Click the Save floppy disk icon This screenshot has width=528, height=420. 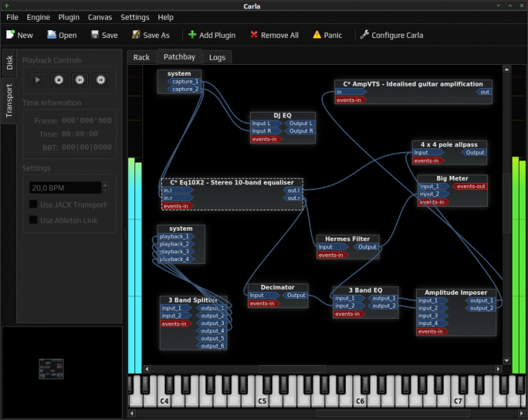[x=95, y=34]
